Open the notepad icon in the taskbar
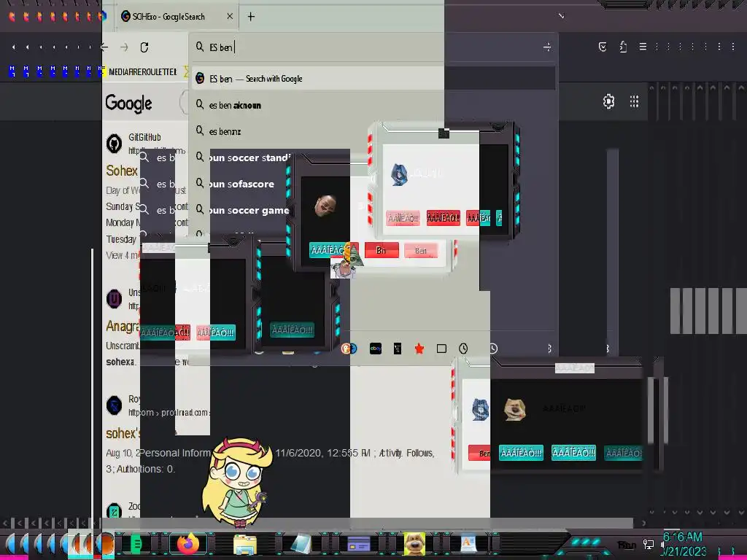Image resolution: width=747 pixels, height=560 pixels. 301,544
